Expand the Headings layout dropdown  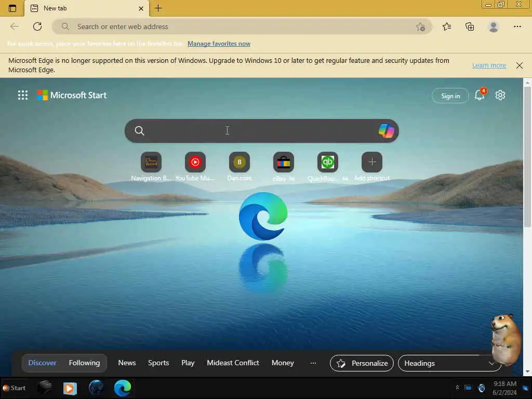(x=449, y=363)
